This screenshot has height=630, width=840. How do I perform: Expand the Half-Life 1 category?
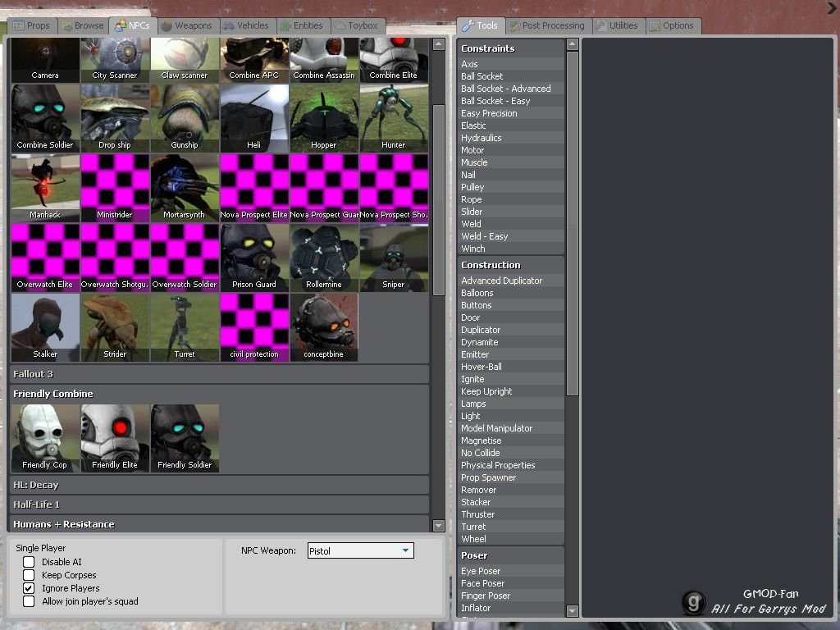(x=220, y=504)
